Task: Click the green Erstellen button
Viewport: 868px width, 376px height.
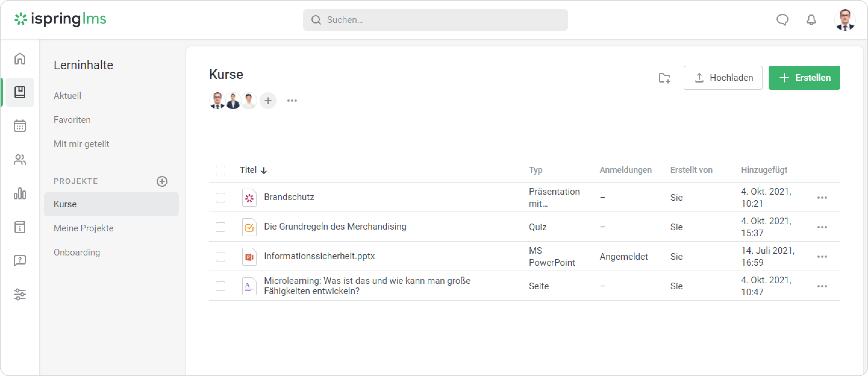Action: point(804,78)
